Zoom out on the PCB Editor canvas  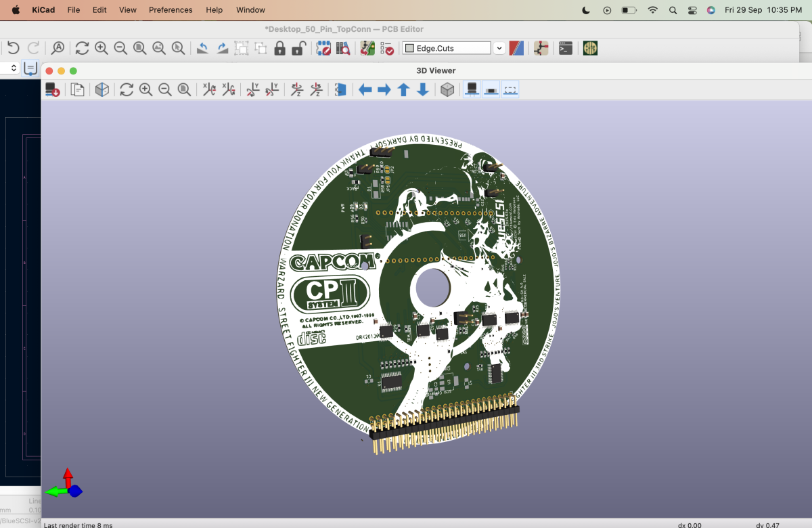(120, 48)
